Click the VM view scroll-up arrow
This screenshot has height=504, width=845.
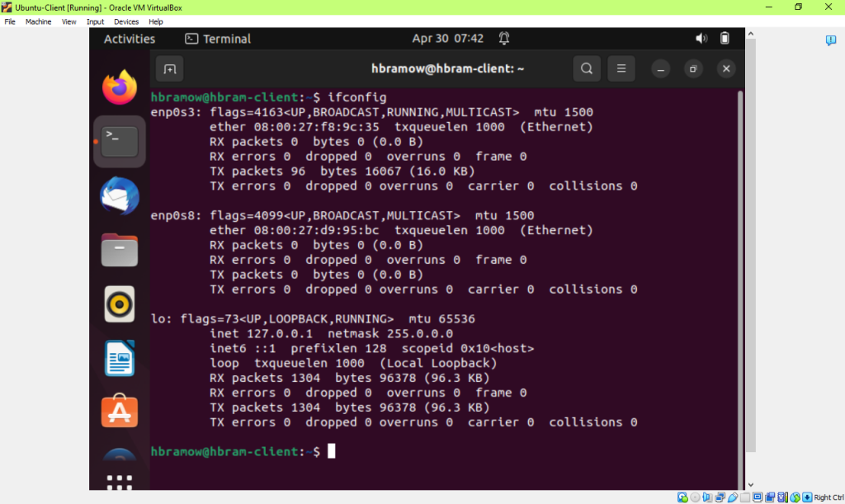(751, 34)
